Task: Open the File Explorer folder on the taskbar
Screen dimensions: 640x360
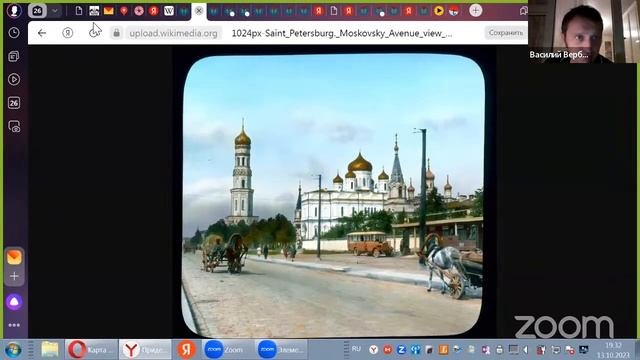Action: pos(50,350)
